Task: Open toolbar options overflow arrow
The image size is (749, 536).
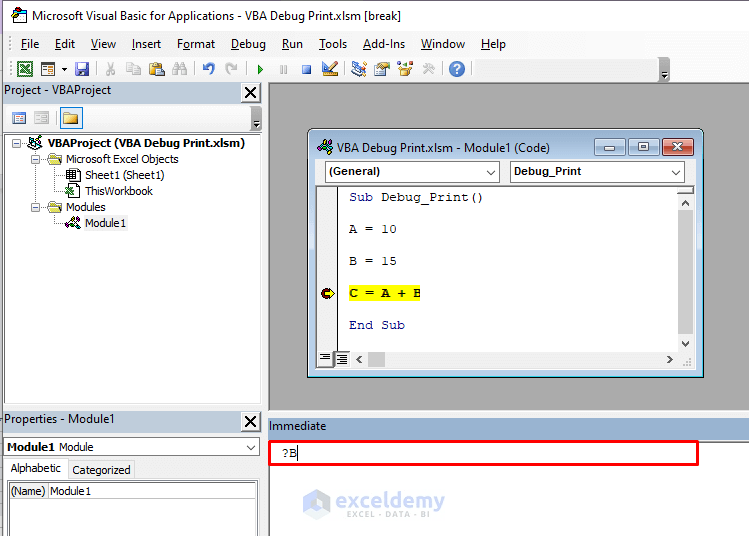Action: click(664, 70)
